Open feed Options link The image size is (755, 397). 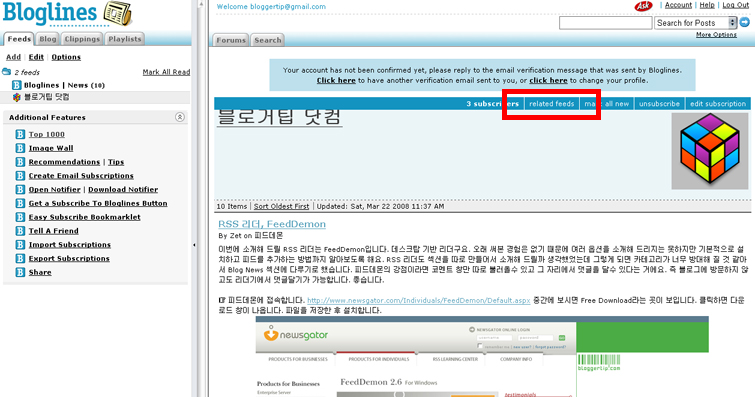coord(66,57)
